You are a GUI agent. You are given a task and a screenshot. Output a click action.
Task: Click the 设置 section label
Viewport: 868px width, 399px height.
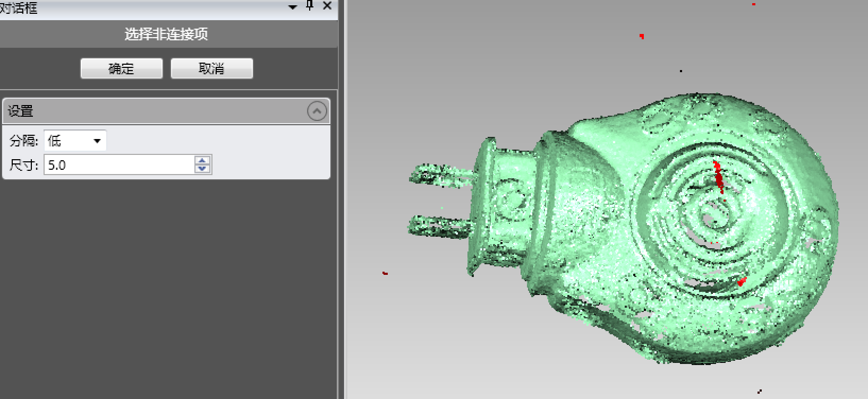(21, 111)
